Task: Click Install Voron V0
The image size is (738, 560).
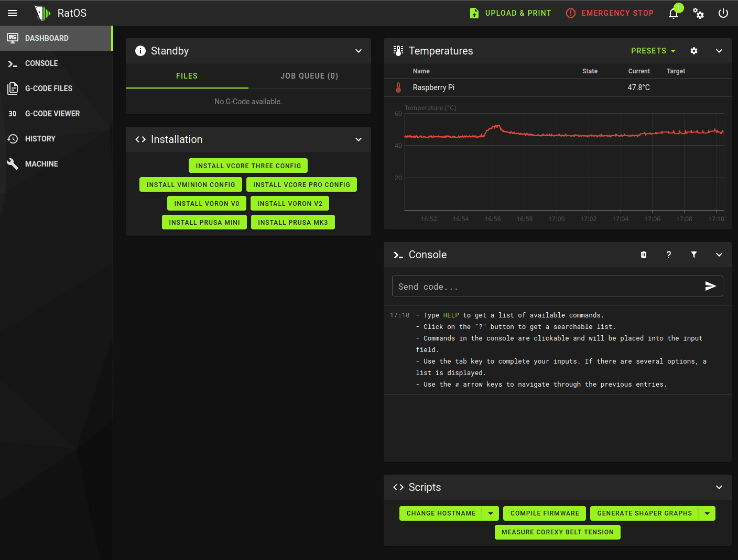Action: [x=207, y=203]
